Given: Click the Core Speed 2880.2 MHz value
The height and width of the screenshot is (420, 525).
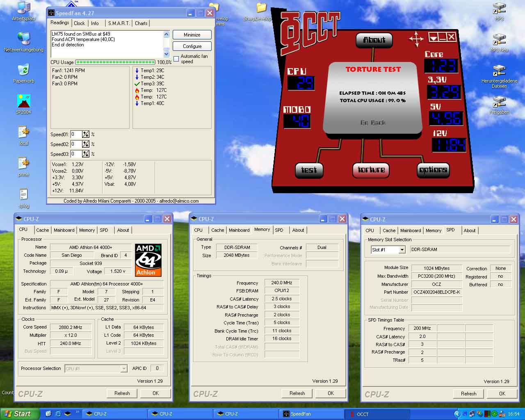Looking at the screenshot, I should [x=71, y=327].
